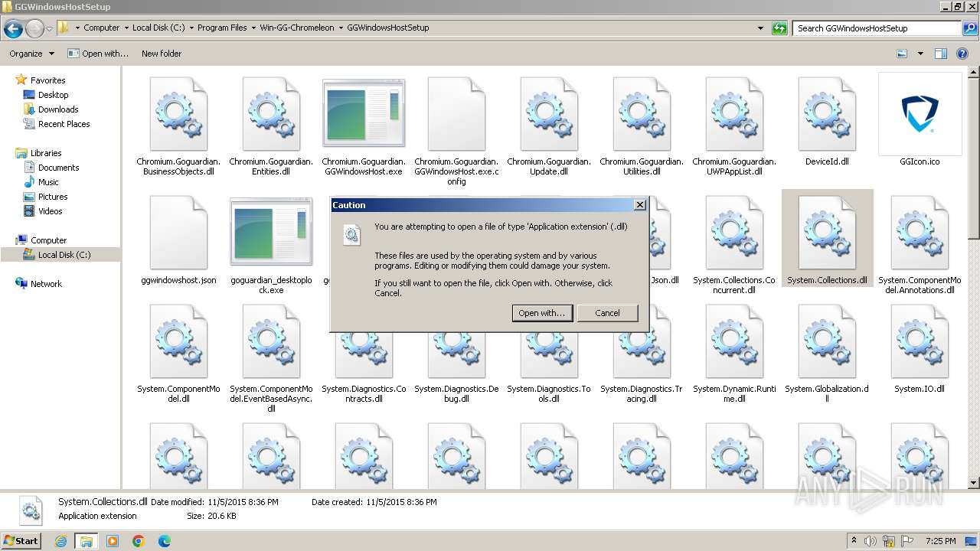Expand the Computer breadcrumb arrow
Screen dimensions: 980x551
coord(126,28)
